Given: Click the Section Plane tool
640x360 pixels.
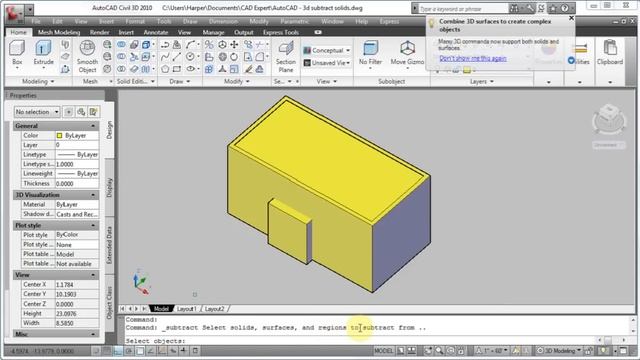Looking at the screenshot, I should point(286,57).
